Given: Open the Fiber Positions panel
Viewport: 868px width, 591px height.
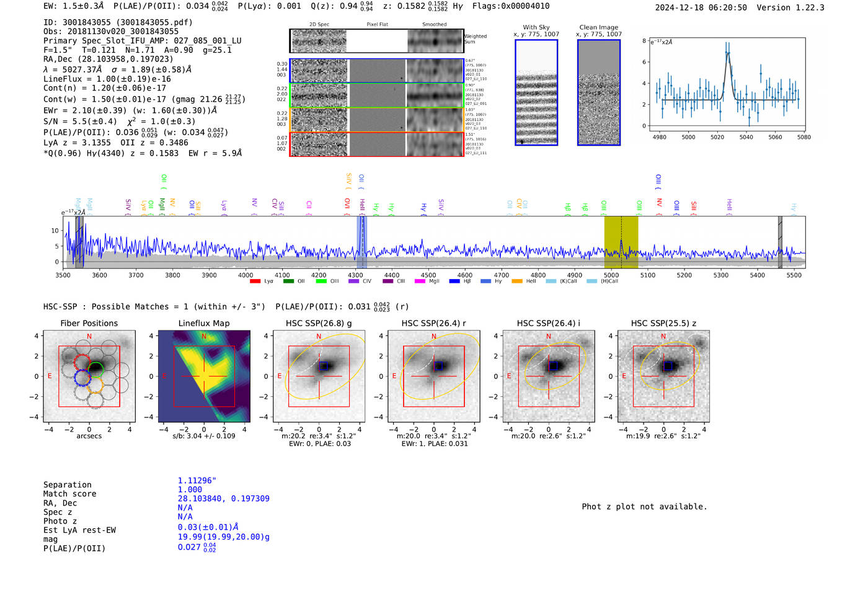Looking at the screenshot, I should coord(89,376).
